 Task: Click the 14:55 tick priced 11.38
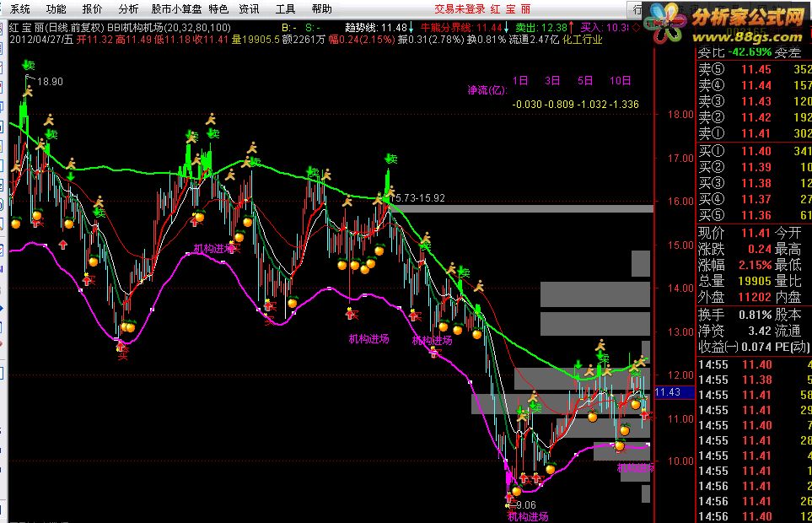755,380
